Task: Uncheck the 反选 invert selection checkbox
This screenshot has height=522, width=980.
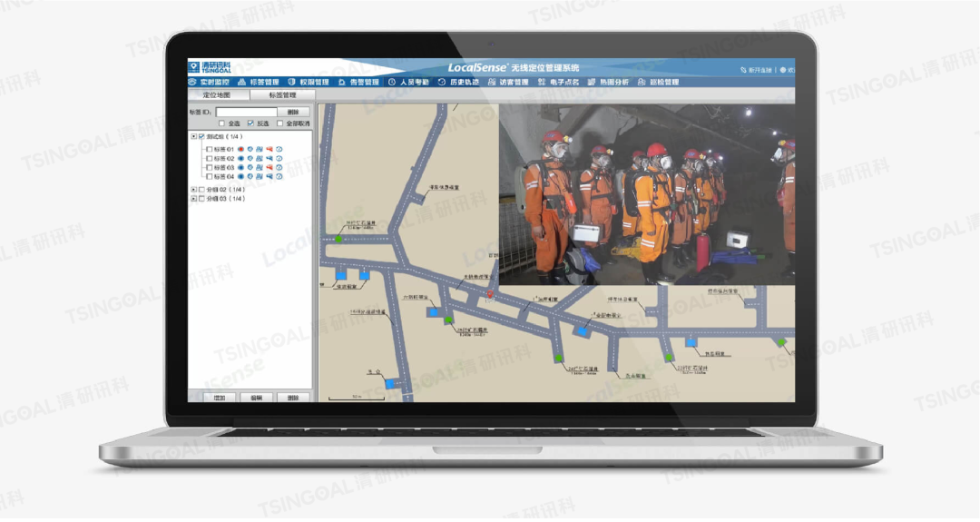Action: [x=250, y=123]
